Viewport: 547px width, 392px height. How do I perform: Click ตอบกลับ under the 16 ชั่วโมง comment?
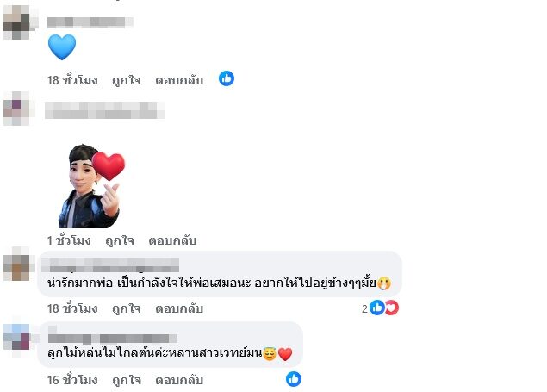click(179, 380)
